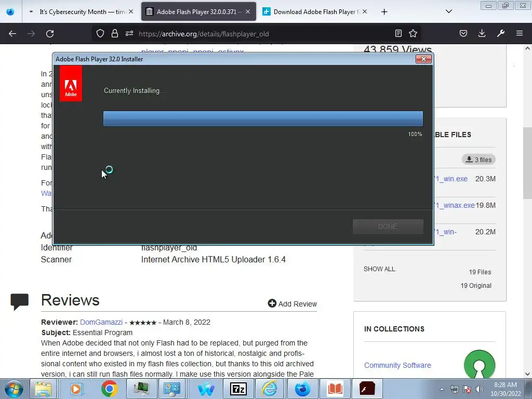Open site permissions icon in address bar
Image resolution: width=532 pixels, height=399 pixels.
click(129, 33)
